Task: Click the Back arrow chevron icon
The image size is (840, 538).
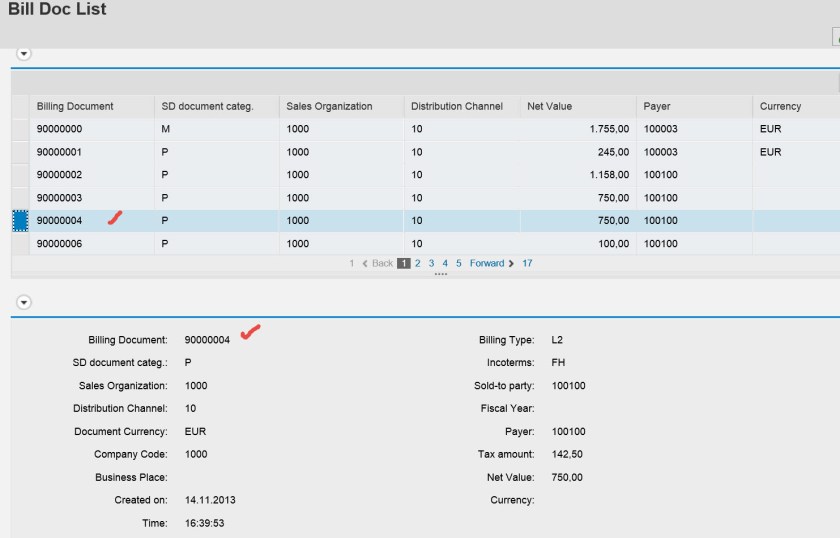Action: pos(365,264)
